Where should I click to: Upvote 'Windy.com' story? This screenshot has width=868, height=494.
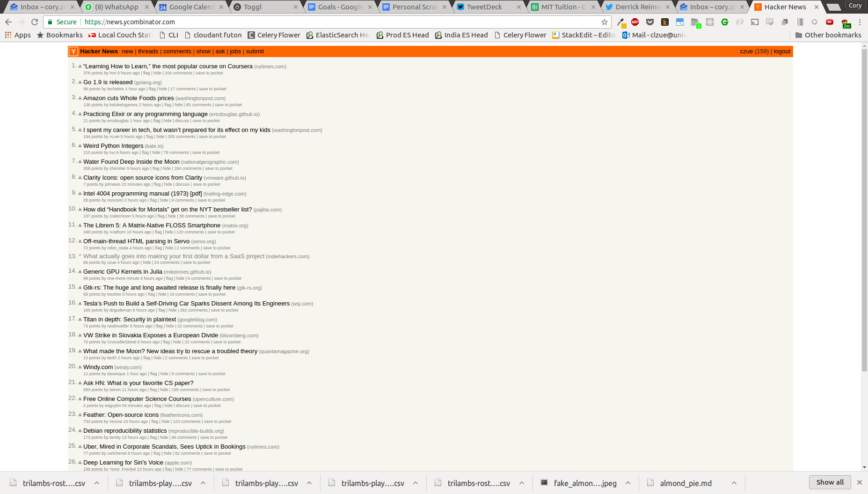pos(80,367)
